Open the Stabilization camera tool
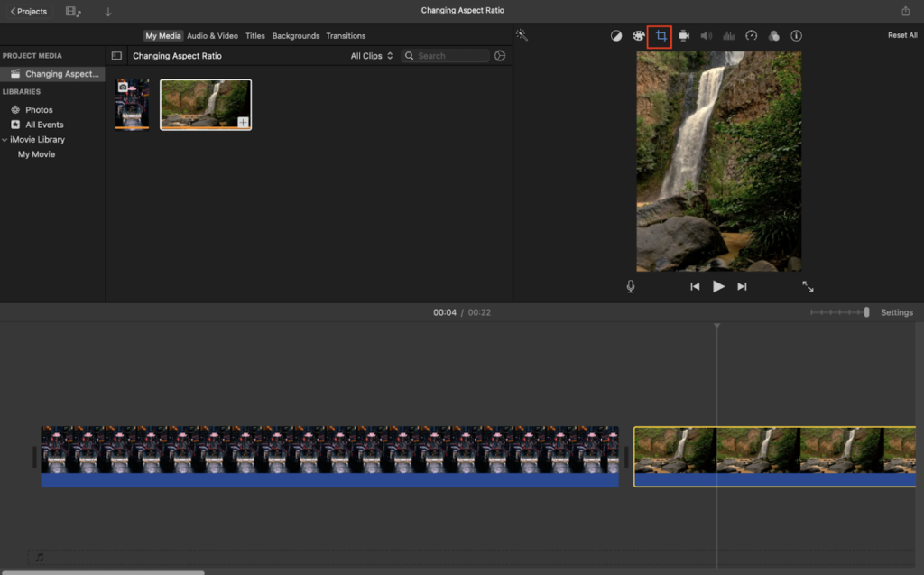The height and width of the screenshot is (575, 924). point(684,36)
